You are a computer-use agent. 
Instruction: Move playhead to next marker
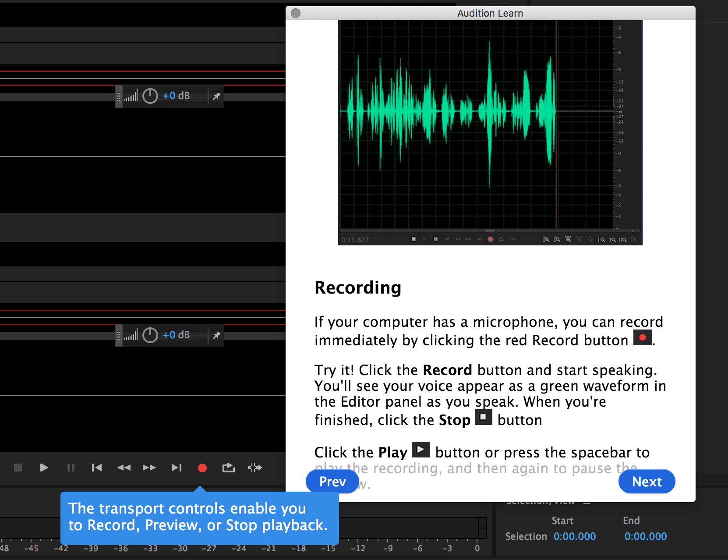click(176, 468)
